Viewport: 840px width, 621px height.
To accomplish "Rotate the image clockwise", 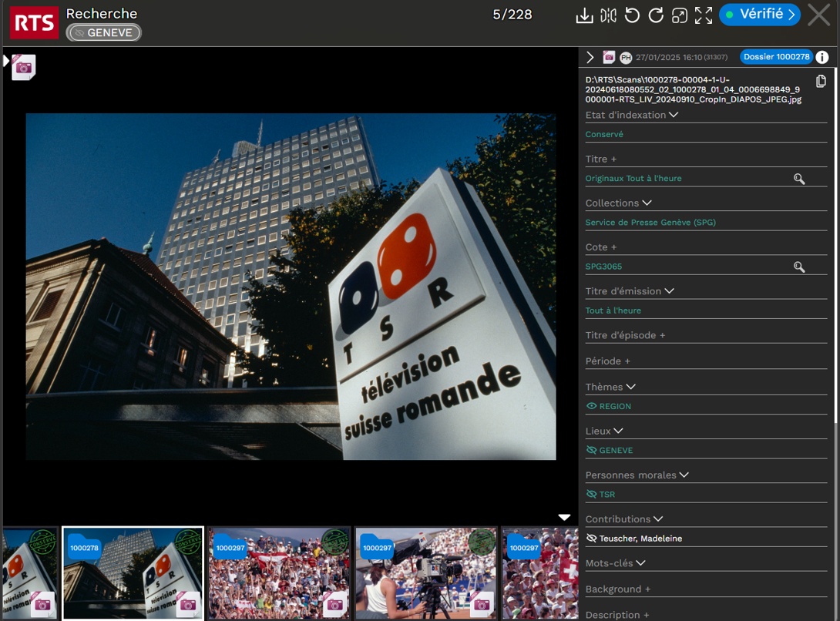I will (656, 15).
